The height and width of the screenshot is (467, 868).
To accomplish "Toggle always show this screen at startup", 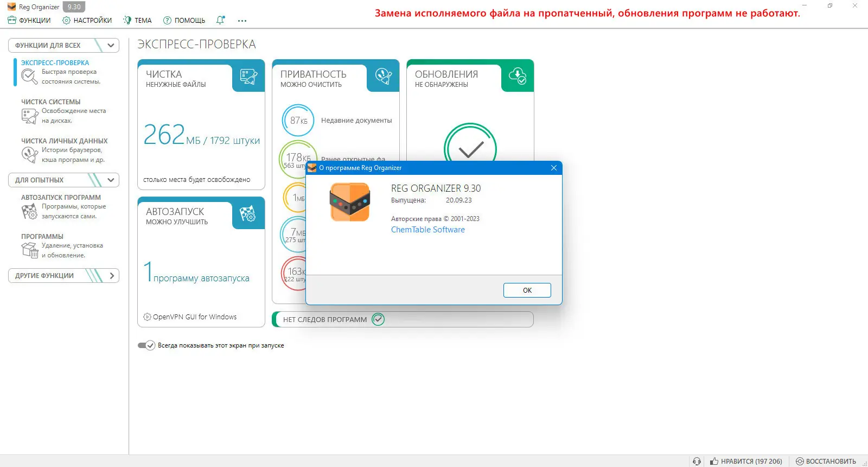I will [x=146, y=345].
